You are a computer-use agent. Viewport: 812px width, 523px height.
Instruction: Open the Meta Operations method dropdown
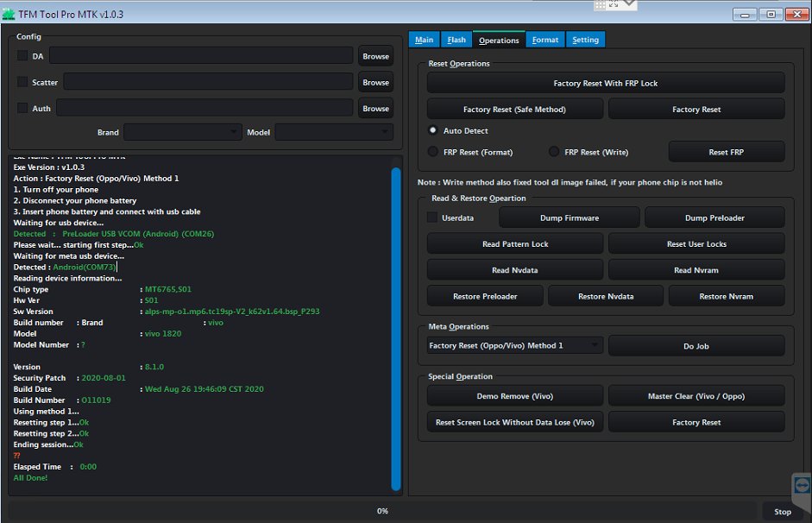click(514, 344)
